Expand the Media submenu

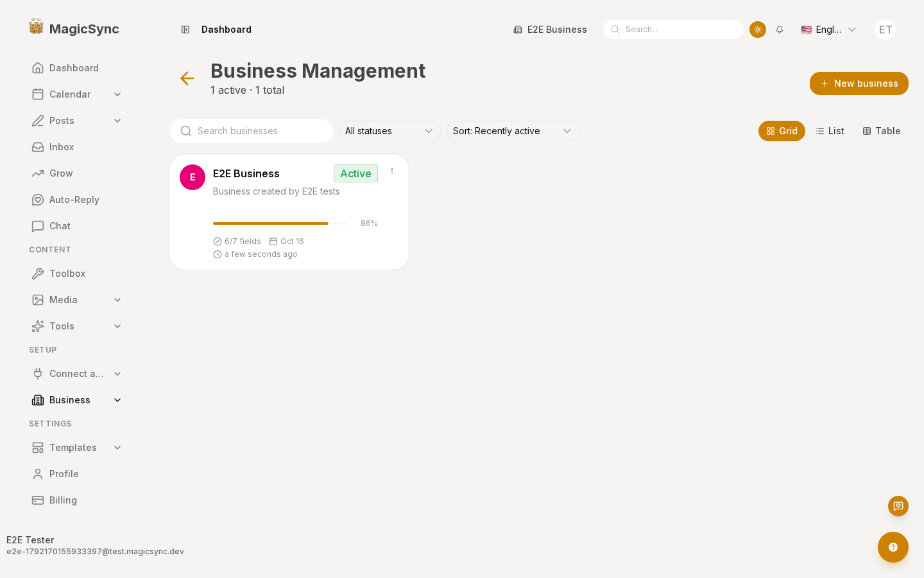(x=117, y=300)
